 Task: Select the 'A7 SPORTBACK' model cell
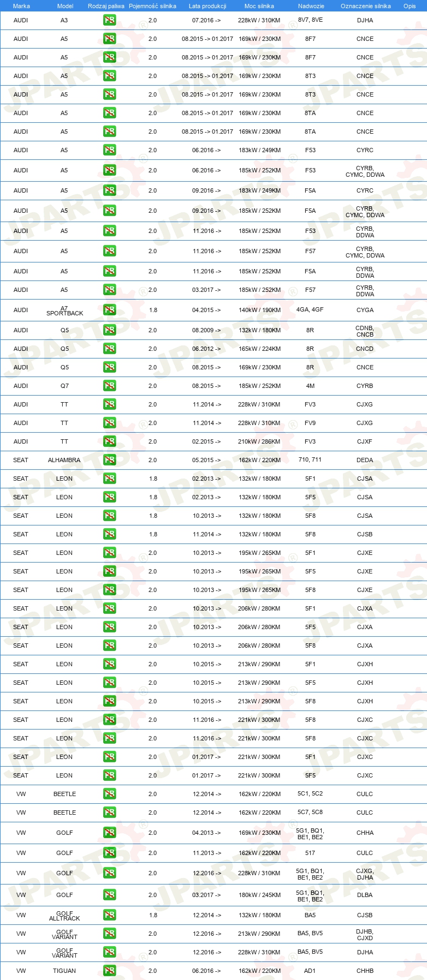pos(64,310)
